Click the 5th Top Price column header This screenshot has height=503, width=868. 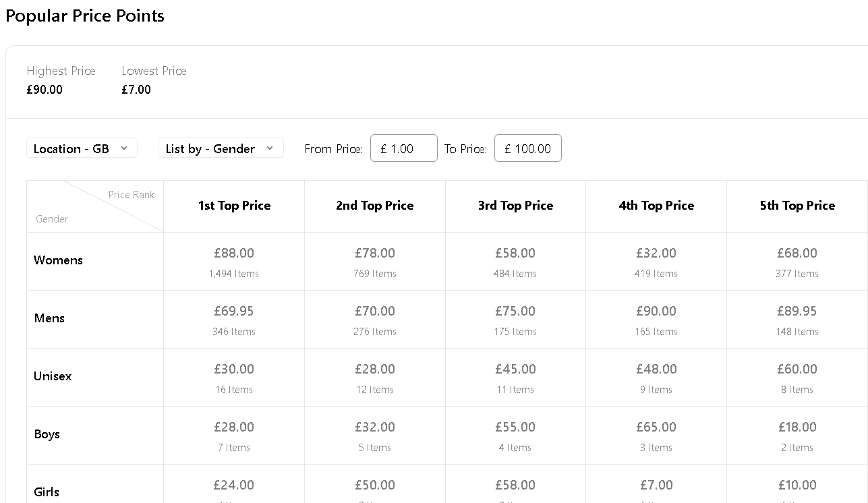(797, 206)
